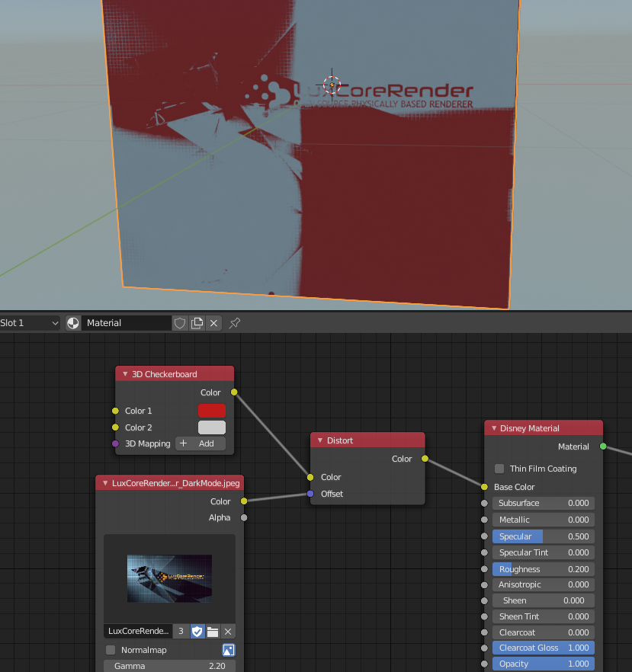Collapse the 3D Checkerboard node
Viewport: 632px width, 672px height.
(125, 374)
